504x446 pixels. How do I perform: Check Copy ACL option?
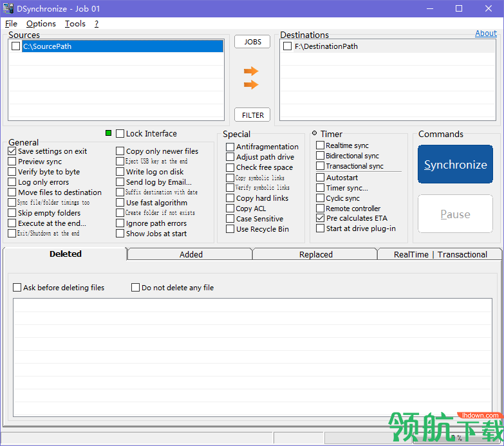click(230, 209)
